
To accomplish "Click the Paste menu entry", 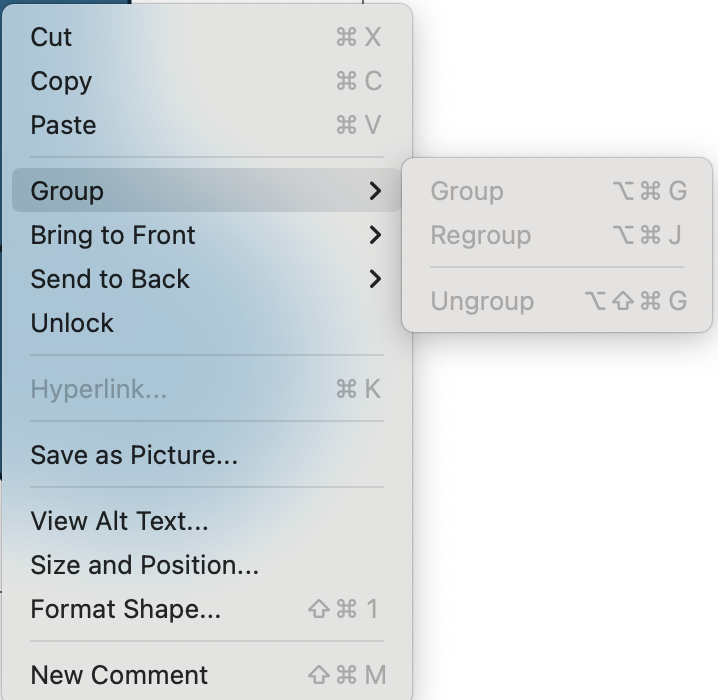I will coord(63,125).
